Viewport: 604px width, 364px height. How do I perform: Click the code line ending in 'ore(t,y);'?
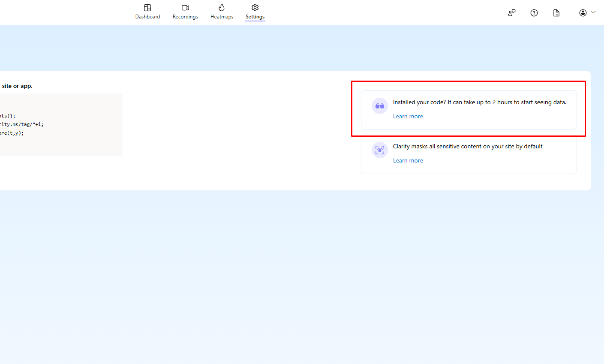12,133
